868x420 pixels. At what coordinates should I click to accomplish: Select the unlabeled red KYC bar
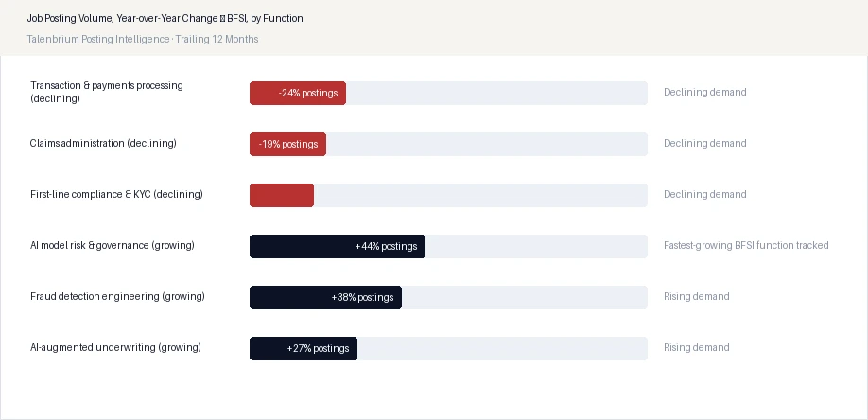282,195
